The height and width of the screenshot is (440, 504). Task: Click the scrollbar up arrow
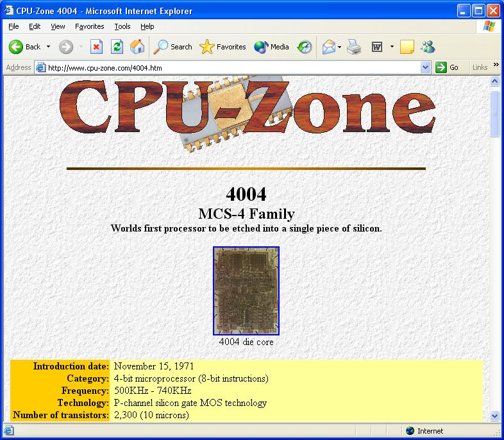[x=494, y=81]
